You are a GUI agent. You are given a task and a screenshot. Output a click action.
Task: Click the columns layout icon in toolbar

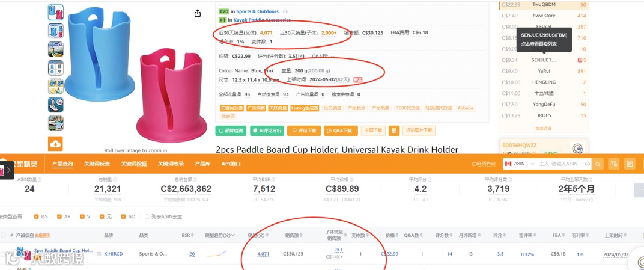[629, 164]
